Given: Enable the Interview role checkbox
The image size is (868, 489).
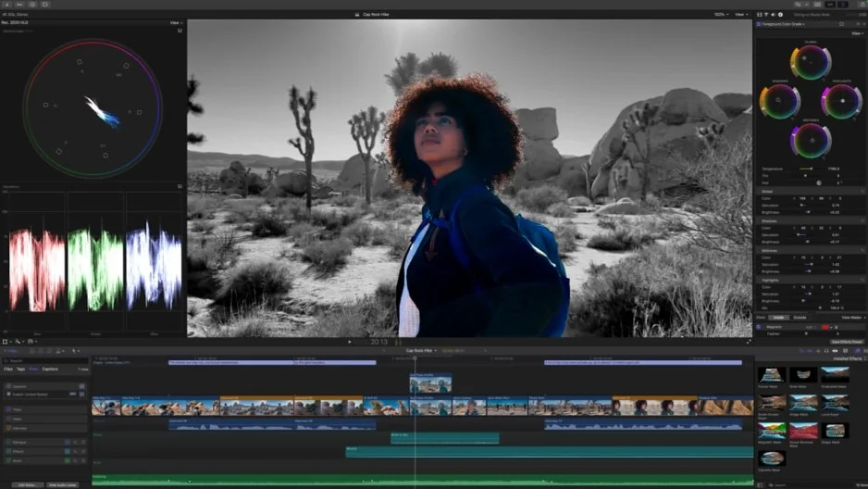Looking at the screenshot, I should [8, 427].
